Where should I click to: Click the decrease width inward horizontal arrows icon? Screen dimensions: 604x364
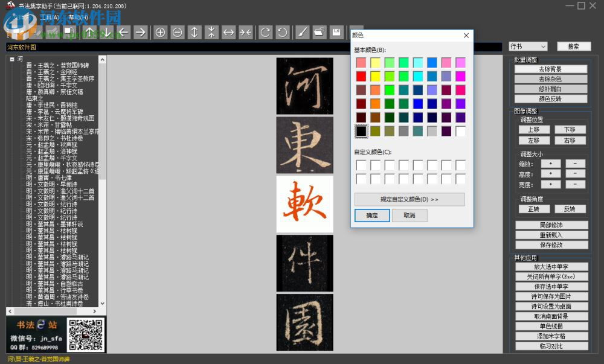(x=245, y=33)
